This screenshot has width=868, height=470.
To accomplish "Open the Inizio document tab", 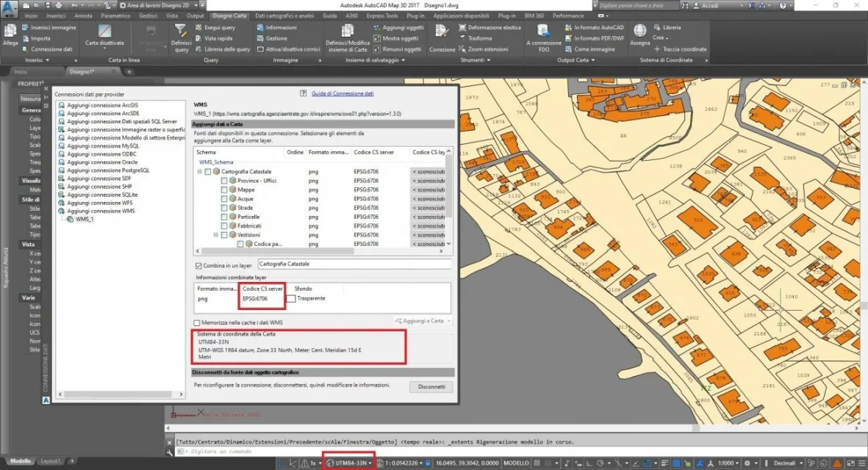I will [21, 72].
